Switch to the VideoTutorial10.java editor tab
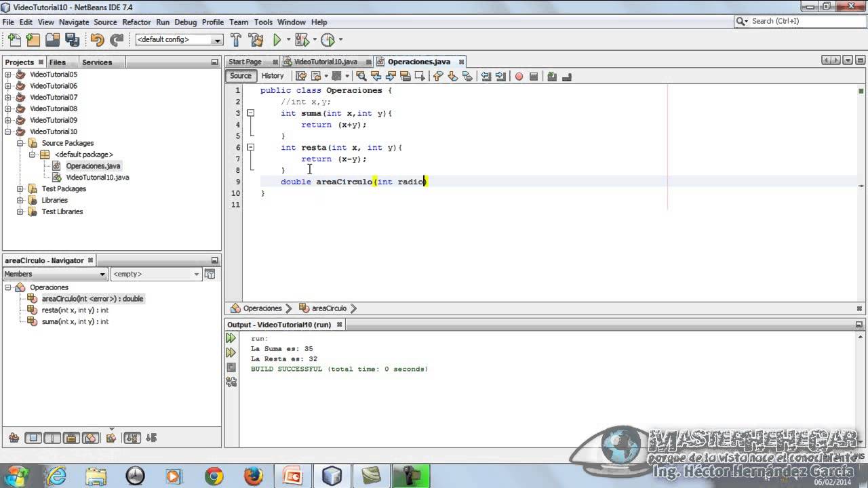 click(325, 62)
